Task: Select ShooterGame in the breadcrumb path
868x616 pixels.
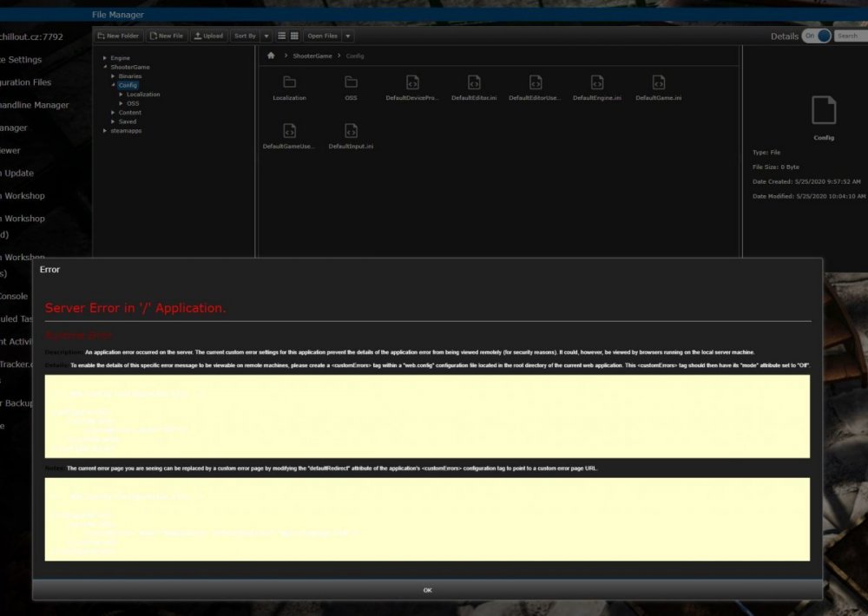Action: tap(312, 56)
